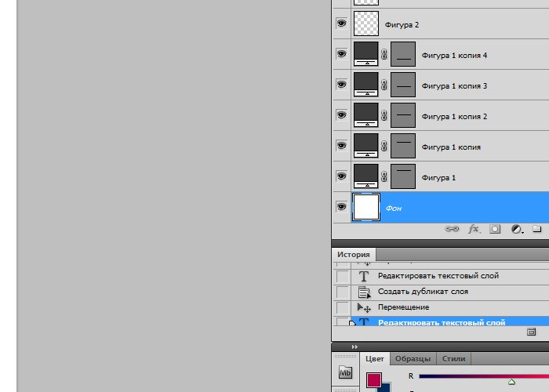
Task: Open the Стили tab
Action: pyautogui.click(x=453, y=358)
